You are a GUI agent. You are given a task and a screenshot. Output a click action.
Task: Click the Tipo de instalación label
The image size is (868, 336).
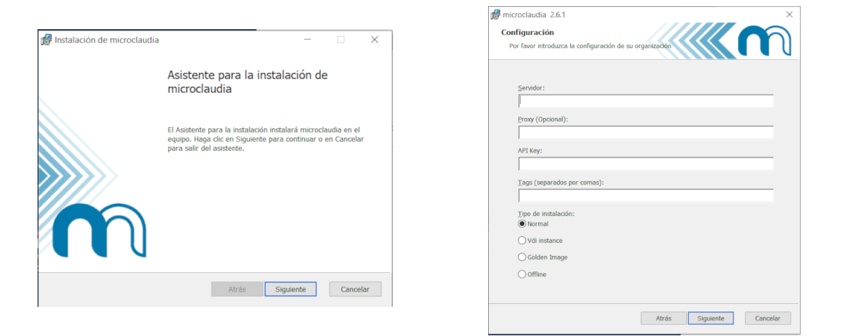pos(546,213)
